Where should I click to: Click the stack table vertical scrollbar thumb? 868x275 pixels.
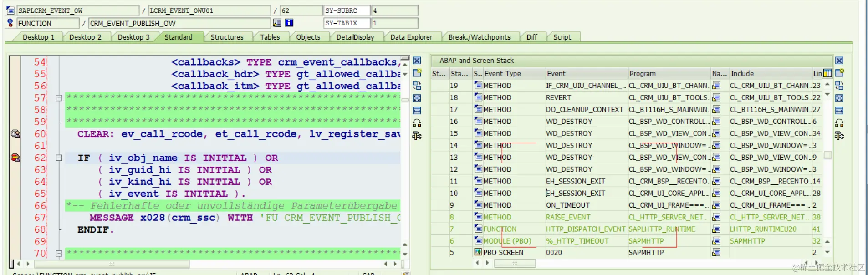click(x=828, y=155)
